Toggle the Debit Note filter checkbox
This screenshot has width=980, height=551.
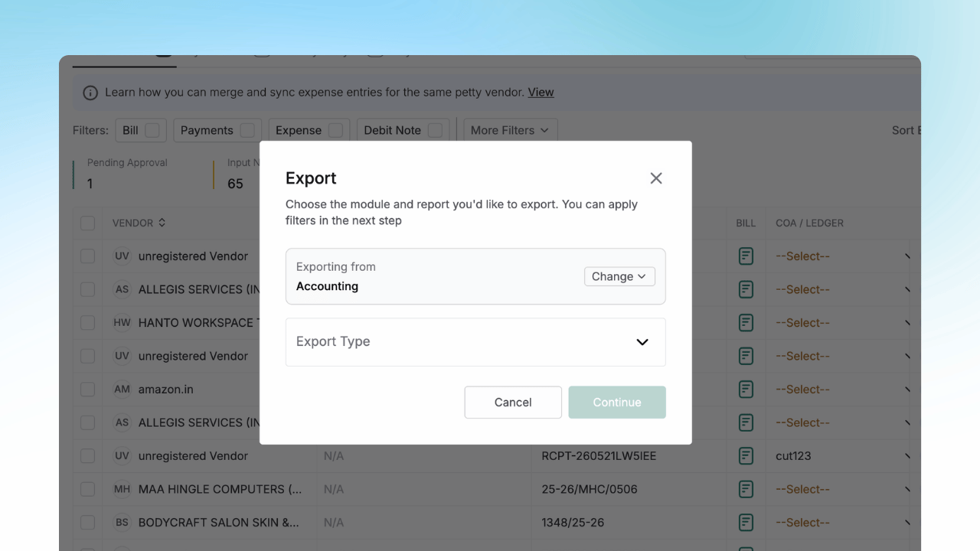point(435,130)
